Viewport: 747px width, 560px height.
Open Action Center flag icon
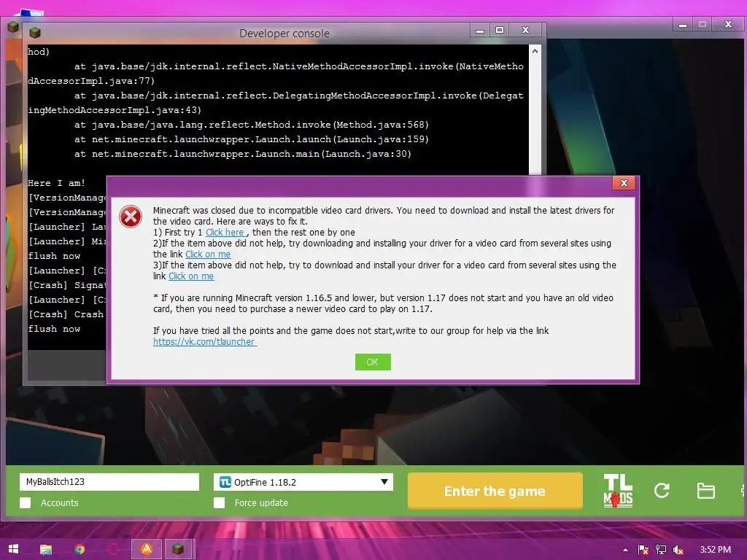(x=643, y=550)
